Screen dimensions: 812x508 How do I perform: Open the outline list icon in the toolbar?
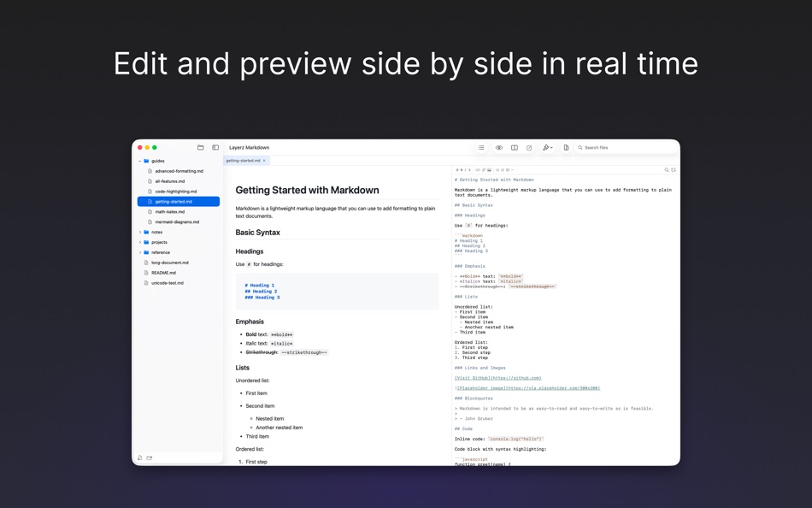click(481, 148)
